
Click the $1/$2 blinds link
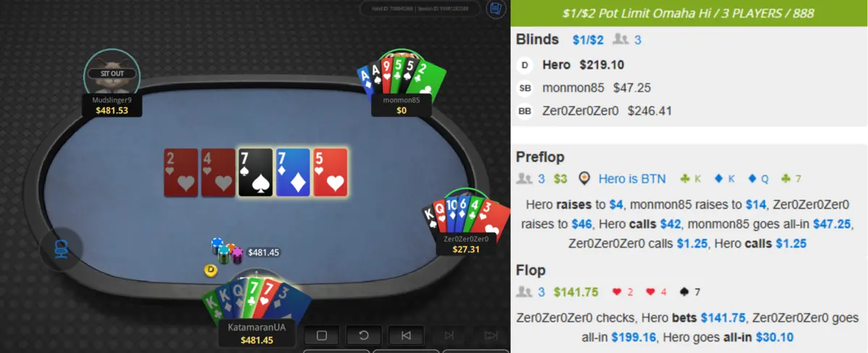point(587,40)
